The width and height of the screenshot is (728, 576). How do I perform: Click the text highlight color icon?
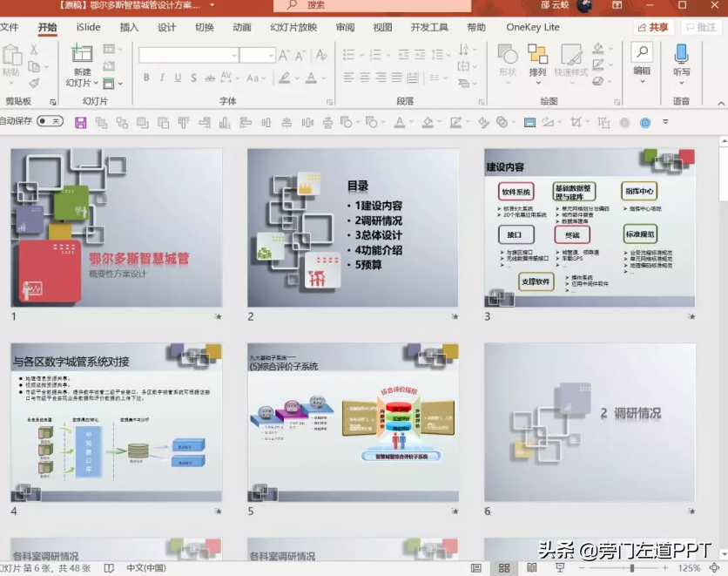pyautogui.click(x=285, y=78)
